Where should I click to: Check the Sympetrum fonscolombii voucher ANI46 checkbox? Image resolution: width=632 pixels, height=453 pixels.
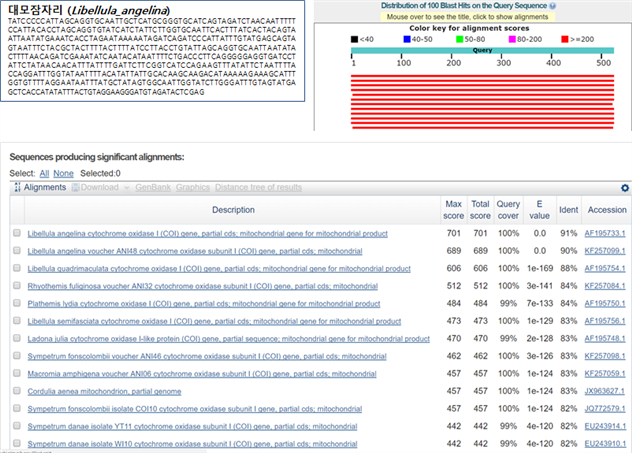[x=17, y=356]
